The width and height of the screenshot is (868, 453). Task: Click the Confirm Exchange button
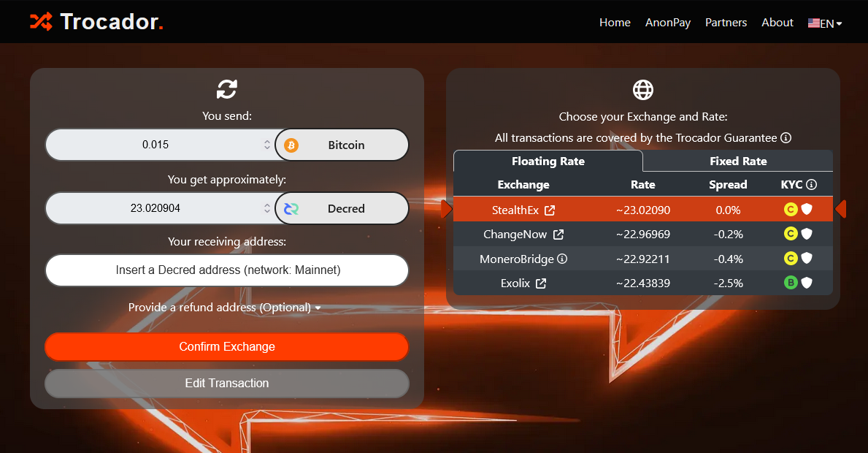[227, 346]
